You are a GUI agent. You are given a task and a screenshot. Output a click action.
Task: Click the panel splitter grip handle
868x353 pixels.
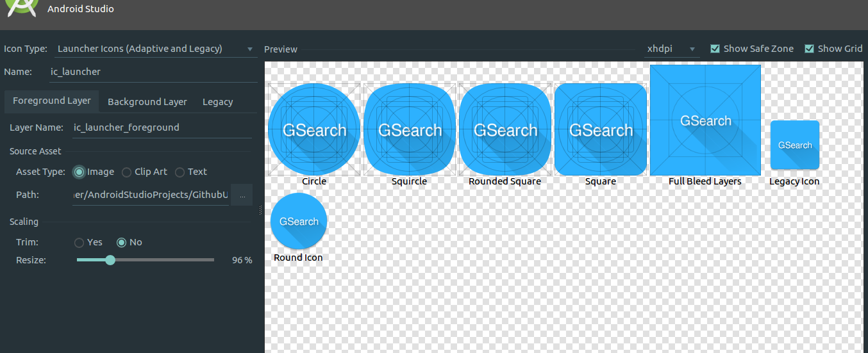[260, 210]
